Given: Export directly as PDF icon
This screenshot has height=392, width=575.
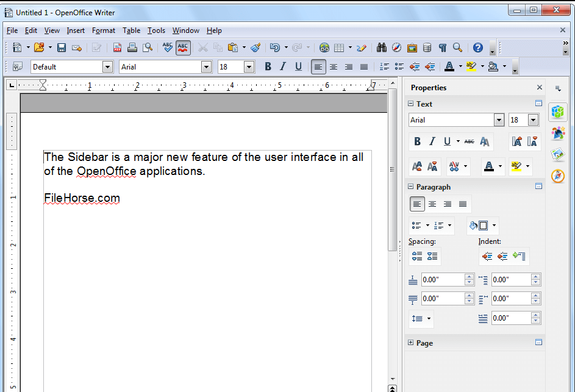Looking at the screenshot, I should click(117, 48).
